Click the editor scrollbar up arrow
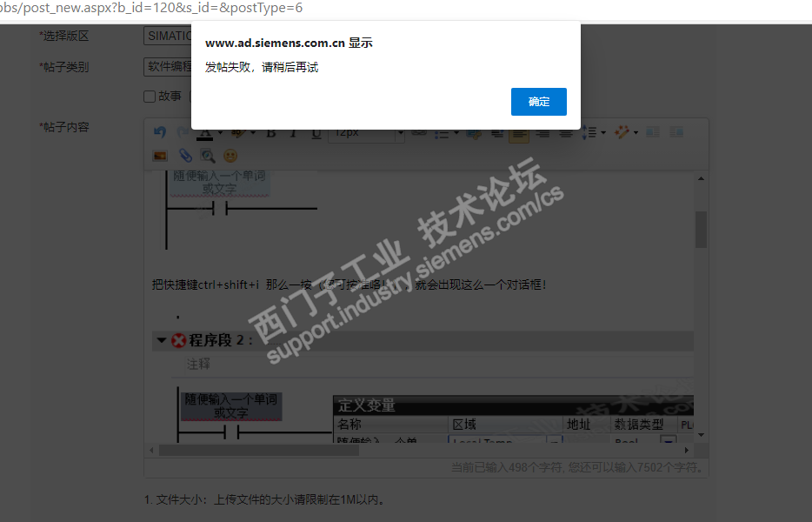This screenshot has height=522, width=812. (701, 178)
